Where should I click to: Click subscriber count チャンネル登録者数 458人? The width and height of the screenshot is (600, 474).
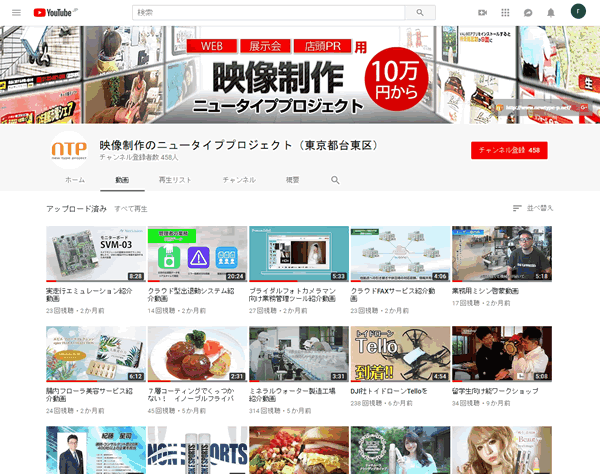[x=139, y=157]
